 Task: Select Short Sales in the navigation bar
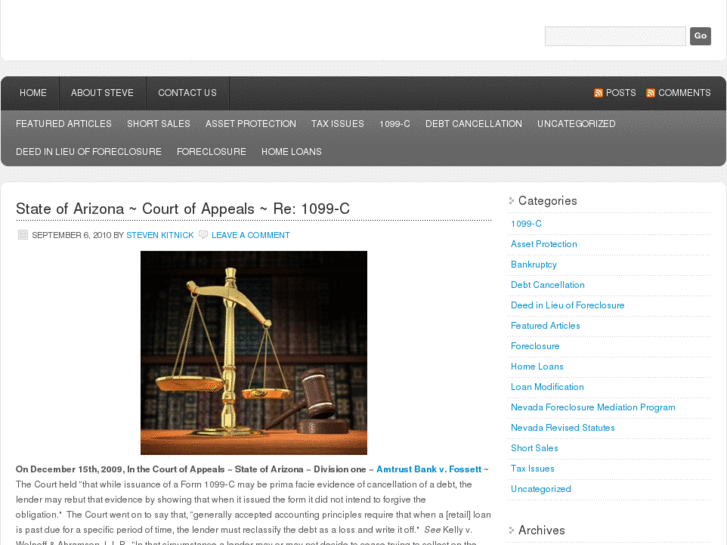(159, 124)
